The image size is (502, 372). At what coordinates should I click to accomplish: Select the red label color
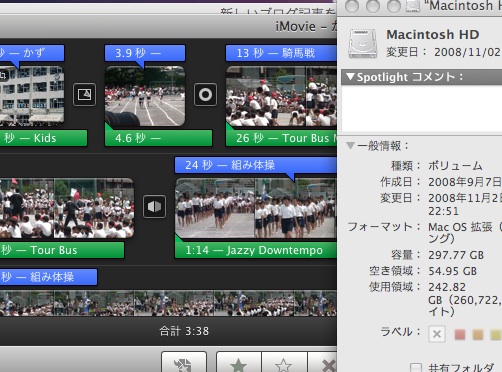click(x=460, y=334)
